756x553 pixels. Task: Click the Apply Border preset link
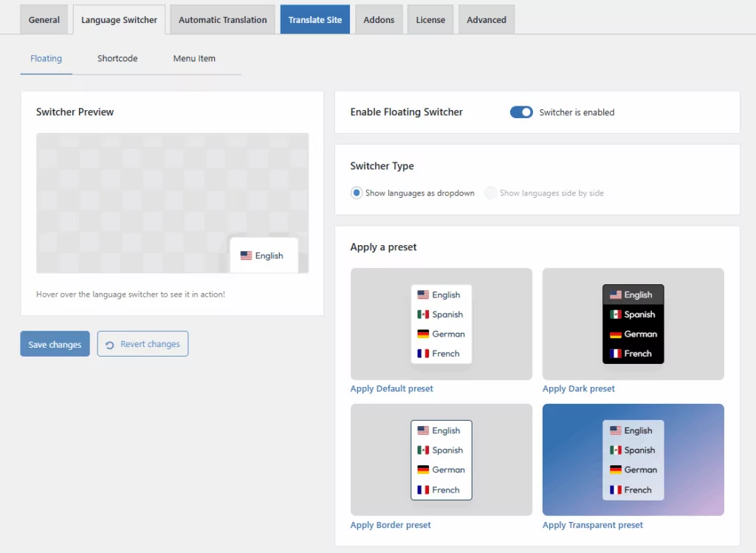[391, 525]
